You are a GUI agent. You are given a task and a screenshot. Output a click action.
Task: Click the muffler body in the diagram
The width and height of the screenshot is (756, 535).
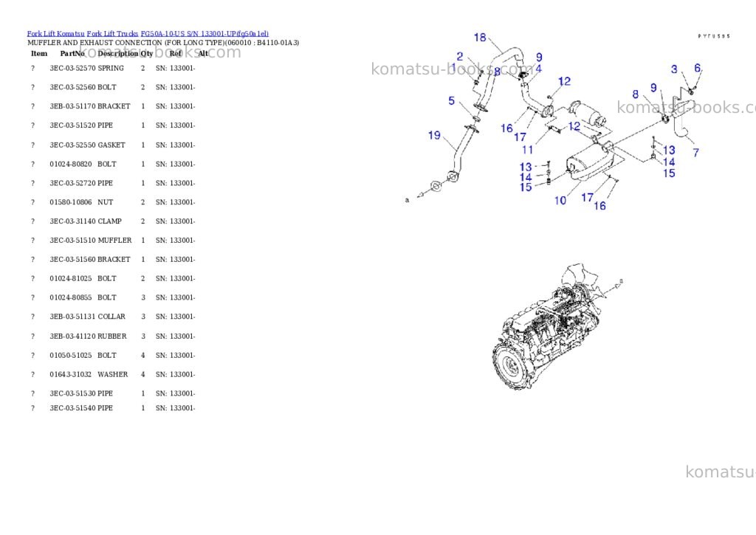tap(589, 162)
